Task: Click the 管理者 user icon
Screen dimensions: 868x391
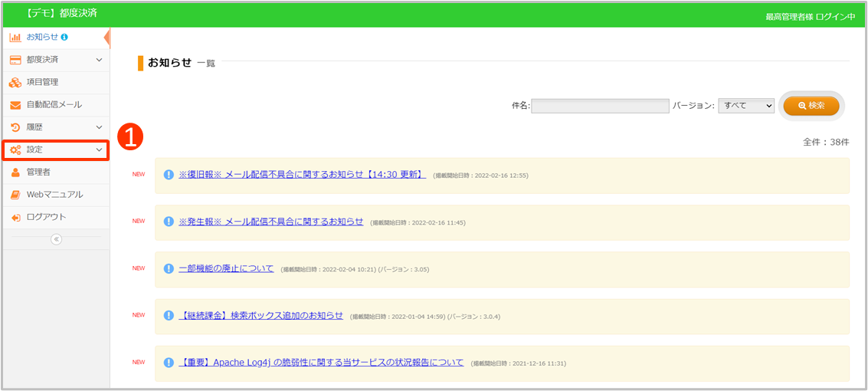Action: click(x=15, y=172)
